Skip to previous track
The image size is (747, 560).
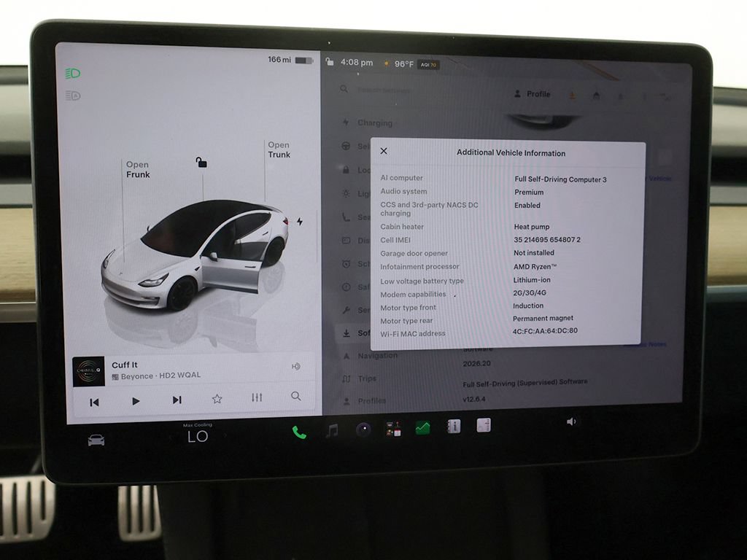(x=94, y=402)
